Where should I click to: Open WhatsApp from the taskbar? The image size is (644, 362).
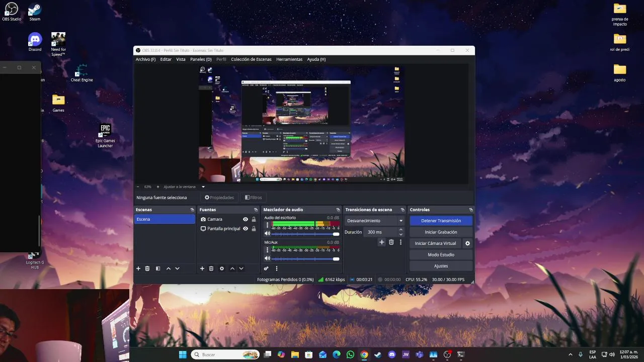tap(350, 354)
